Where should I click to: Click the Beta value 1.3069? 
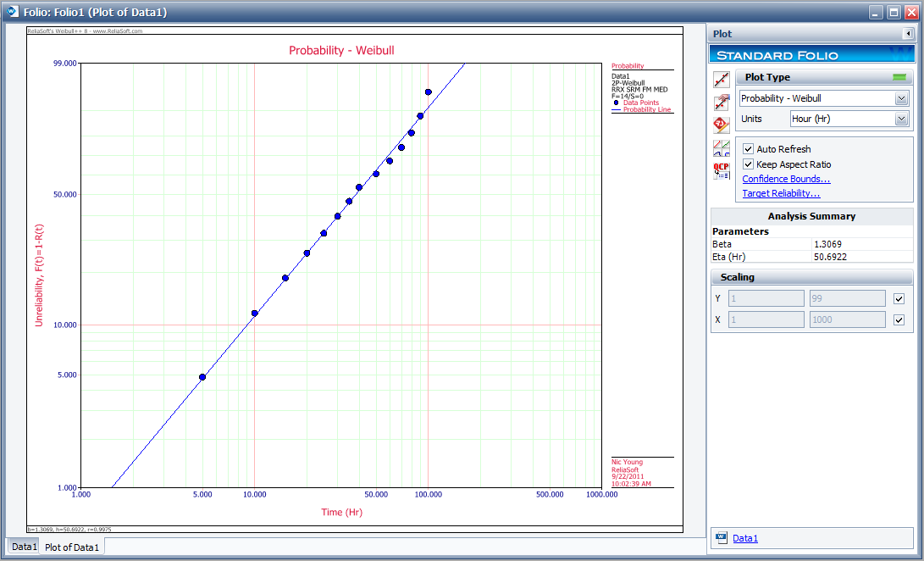pos(827,244)
